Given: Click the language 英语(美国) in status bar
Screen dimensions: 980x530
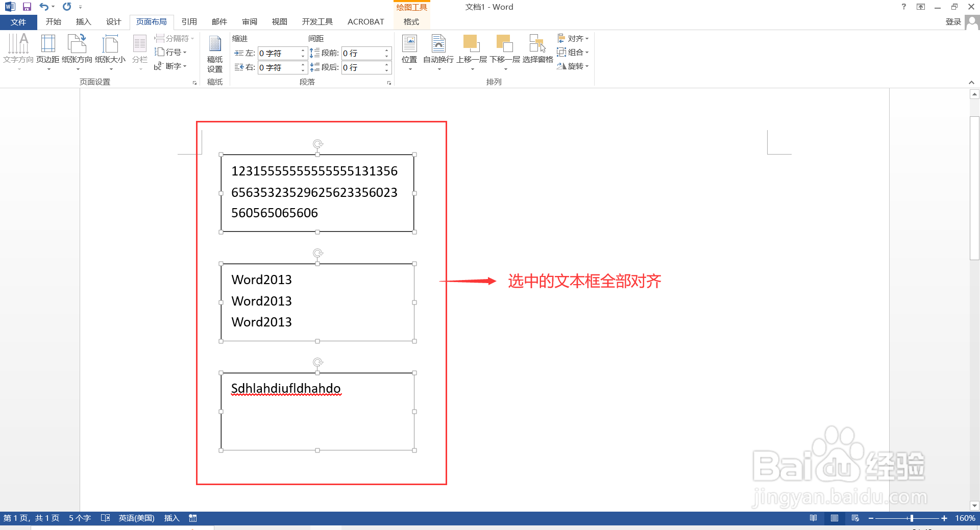Looking at the screenshot, I should [x=137, y=518].
